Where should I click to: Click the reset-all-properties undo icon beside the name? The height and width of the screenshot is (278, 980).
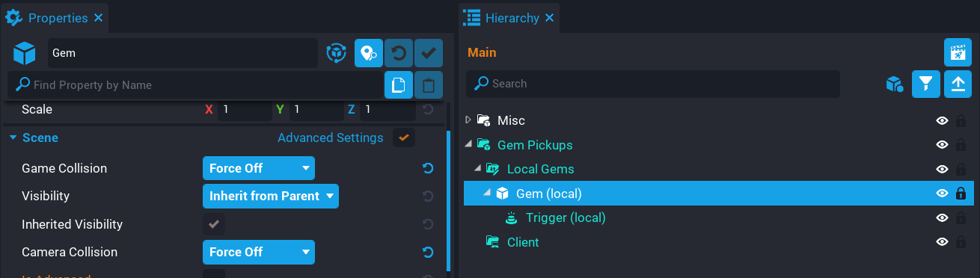pyautogui.click(x=399, y=53)
